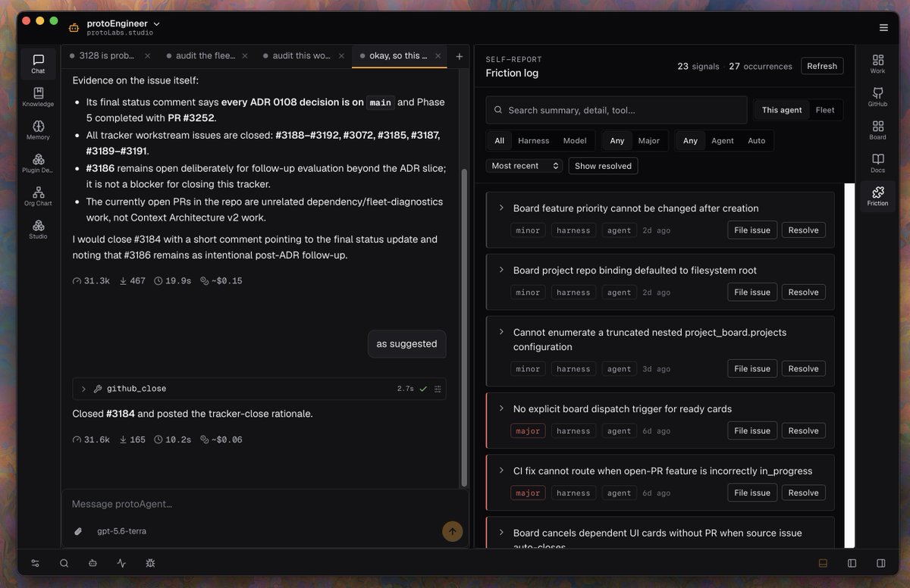This screenshot has width=910, height=588.
Task: Open settings sliders icon in bottom bar
Action: point(35,563)
